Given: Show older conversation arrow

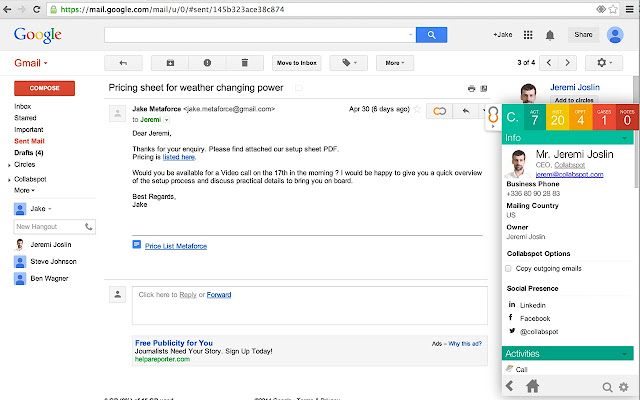Looking at the screenshot, I should tap(567, 63).
